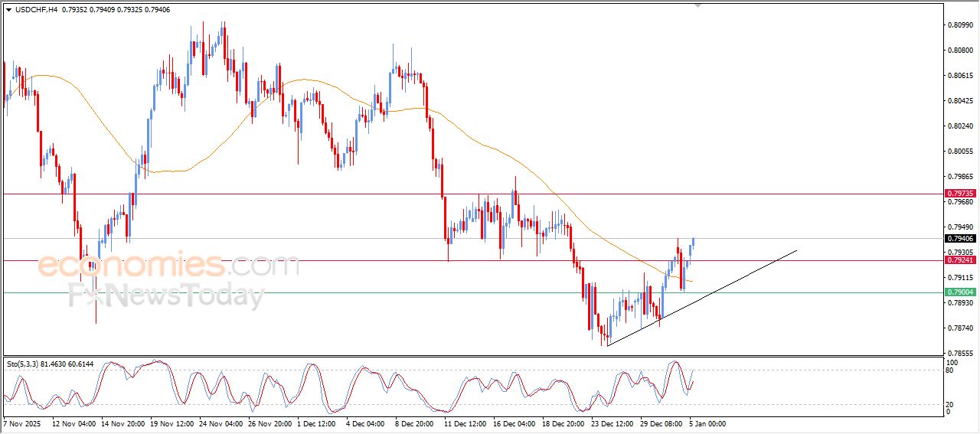980x434 pixels.
Task: Click the 0.80990 value on price scale
Action: point(959,25)
